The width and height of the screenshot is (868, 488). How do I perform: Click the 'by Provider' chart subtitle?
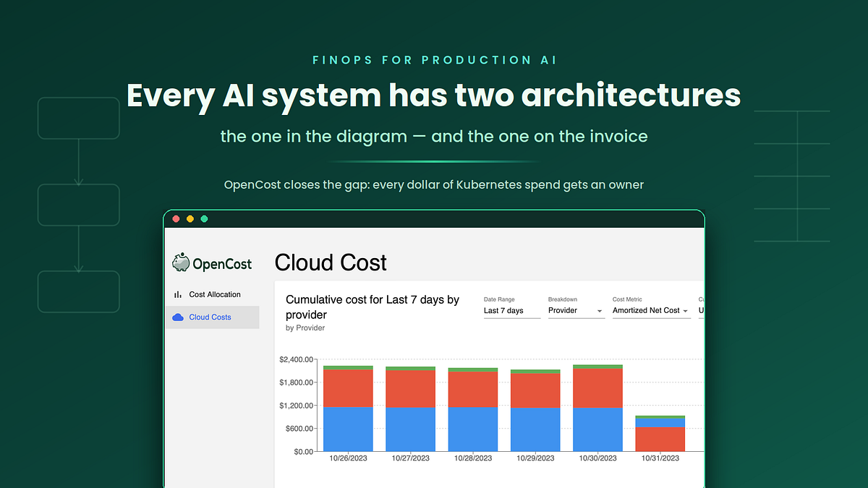coord(305,328)
